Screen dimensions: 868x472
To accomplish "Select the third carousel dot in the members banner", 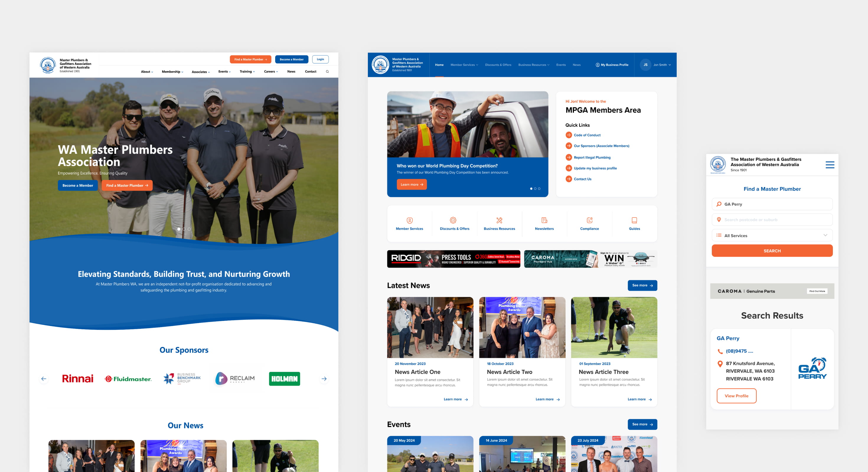I will click(539, 189).
